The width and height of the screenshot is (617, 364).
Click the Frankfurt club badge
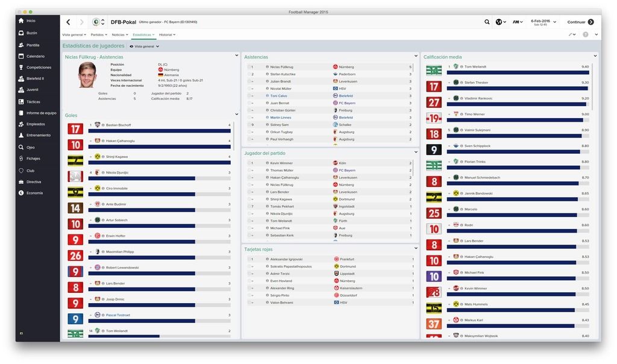click(336, 259)
